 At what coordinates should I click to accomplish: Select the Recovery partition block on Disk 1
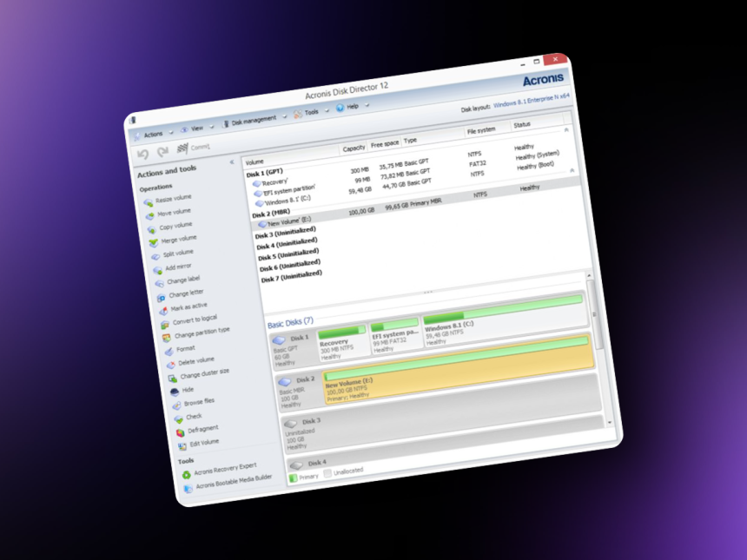pyautogui.click(x=343, y=343)
